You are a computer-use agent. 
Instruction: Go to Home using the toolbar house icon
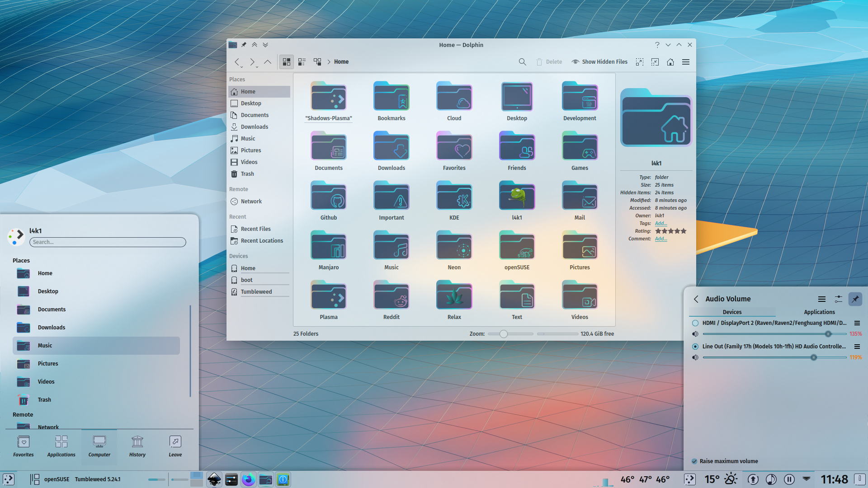(670, 62)
